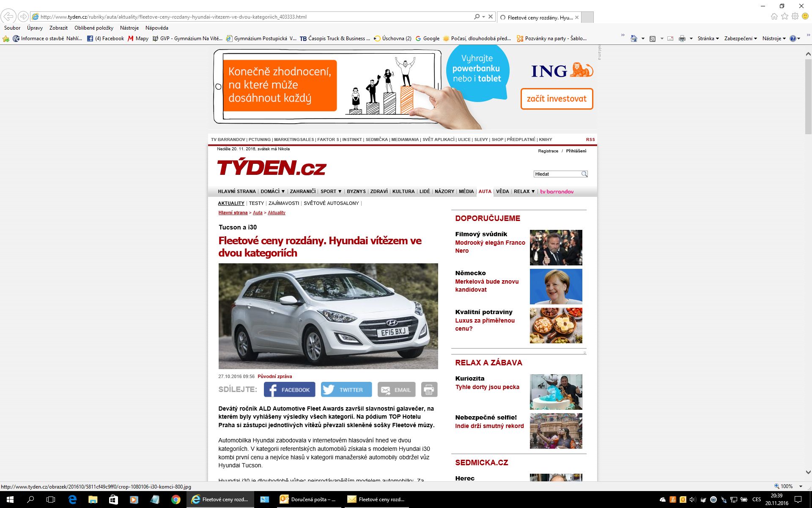
Task: Open the Print button dropdown arrow
Action: pyautogui.click(x=691, y=39)
